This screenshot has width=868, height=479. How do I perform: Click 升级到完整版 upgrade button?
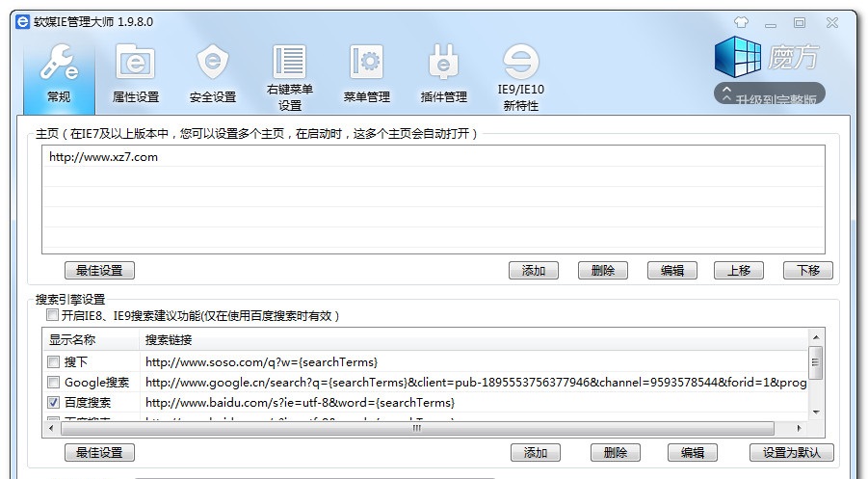(770, 93)
